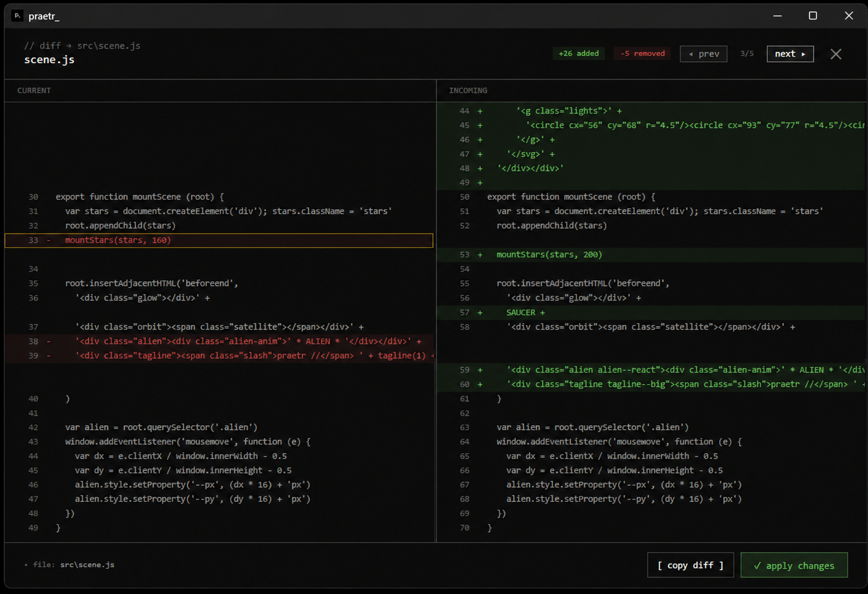Click line number 70 in incoming pane
Screen dimensions: 868x594
(x=464, y=528)
